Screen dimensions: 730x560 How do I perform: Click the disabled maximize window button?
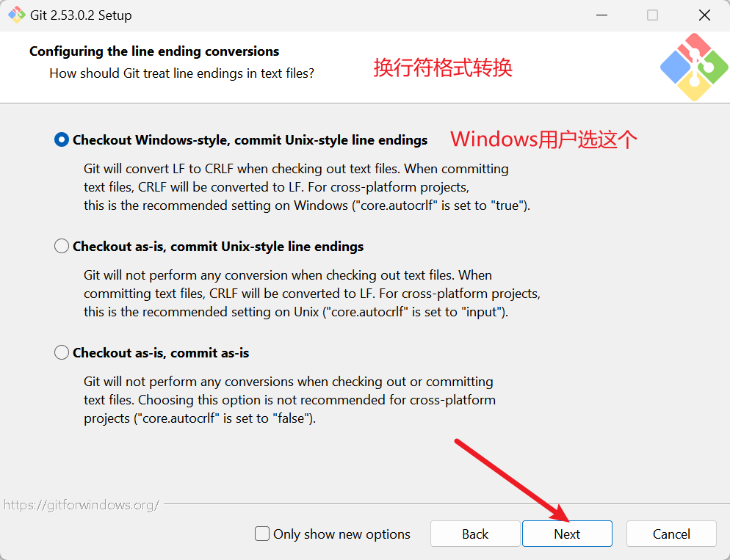[x=653, y=15]
